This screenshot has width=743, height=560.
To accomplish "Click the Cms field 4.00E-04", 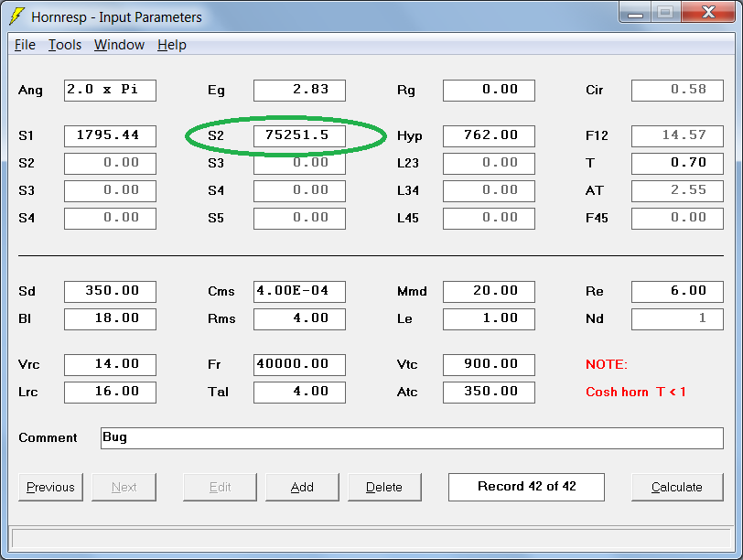I will (299, 291).
